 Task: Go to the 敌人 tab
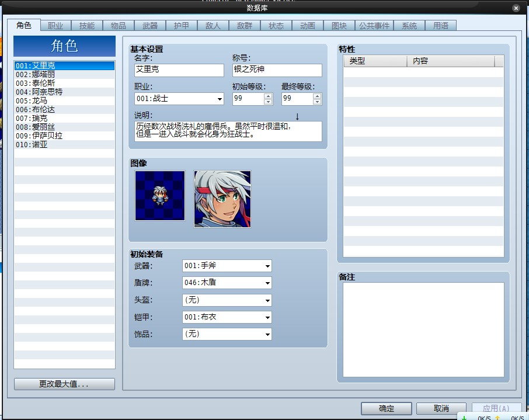click(x=213, y=26)
